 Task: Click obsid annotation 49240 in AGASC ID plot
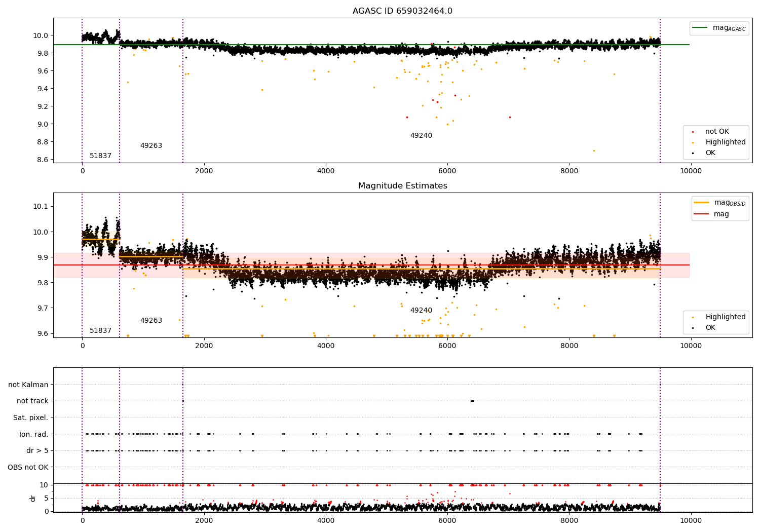pyautogui.click(x=421, y=136)
